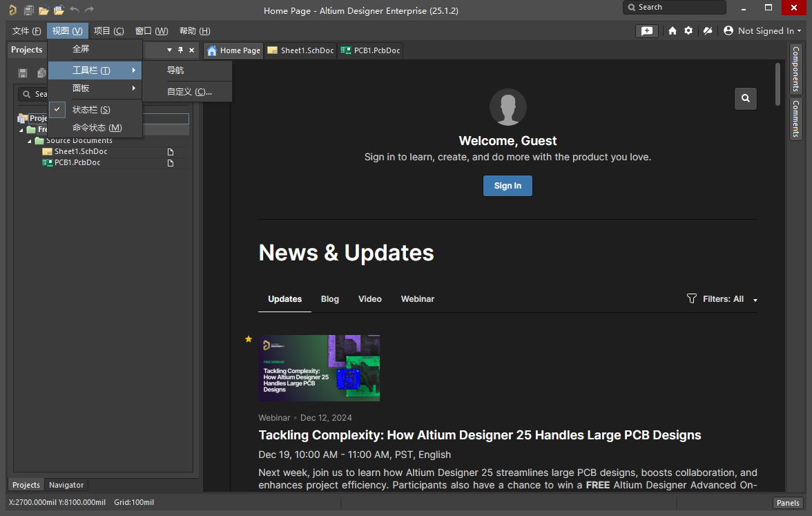Select 全屏 from the view menu
The height and width of the screenshot is (516, 812).
pos(95,48)
